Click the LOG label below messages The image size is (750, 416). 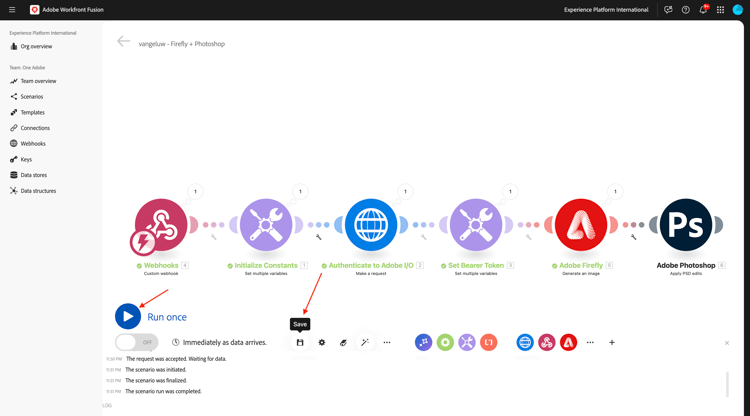click(107, 405)
